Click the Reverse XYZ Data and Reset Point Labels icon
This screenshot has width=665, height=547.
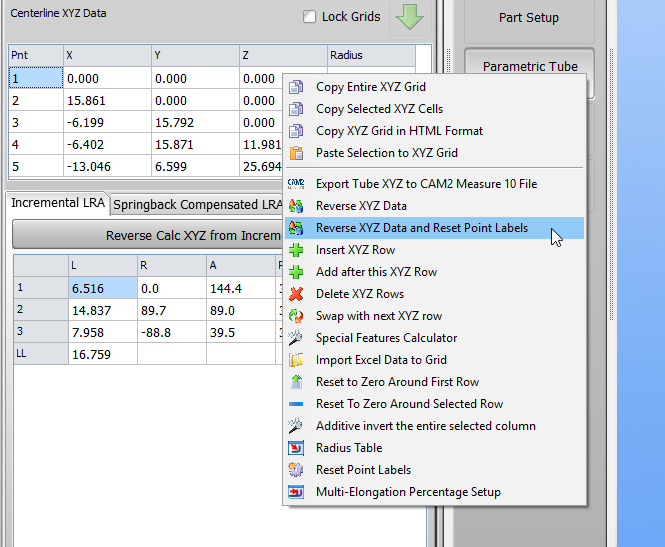(296, 228)
